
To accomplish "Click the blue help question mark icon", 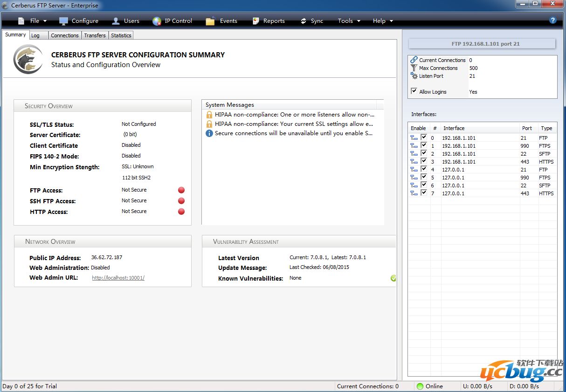I will 553,20.
